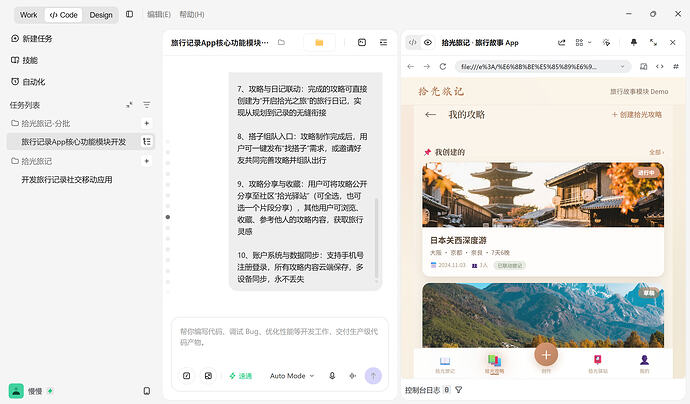Expand the address bar dropdown arrow

coord(622,67)
